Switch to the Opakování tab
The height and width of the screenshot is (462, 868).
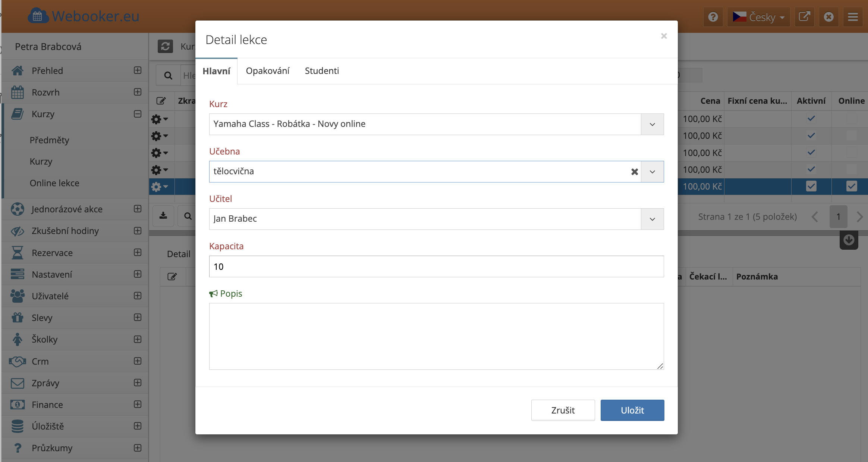tap(267, 71)
